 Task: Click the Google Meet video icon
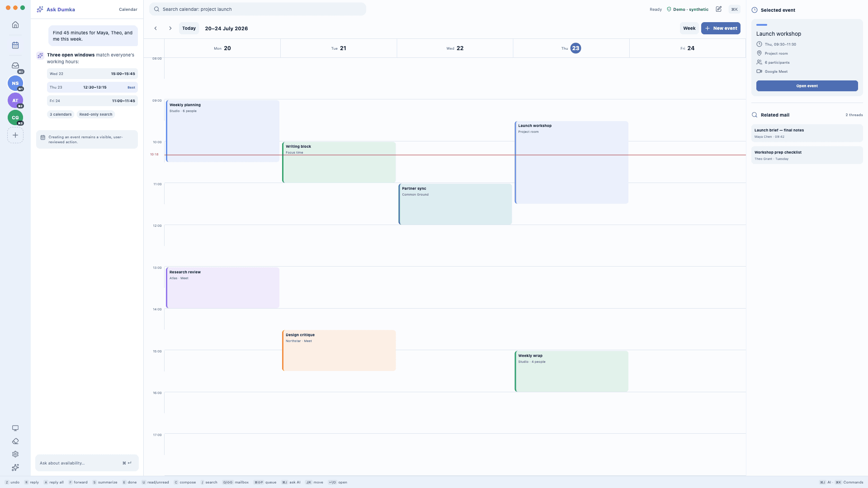point(759,71)
